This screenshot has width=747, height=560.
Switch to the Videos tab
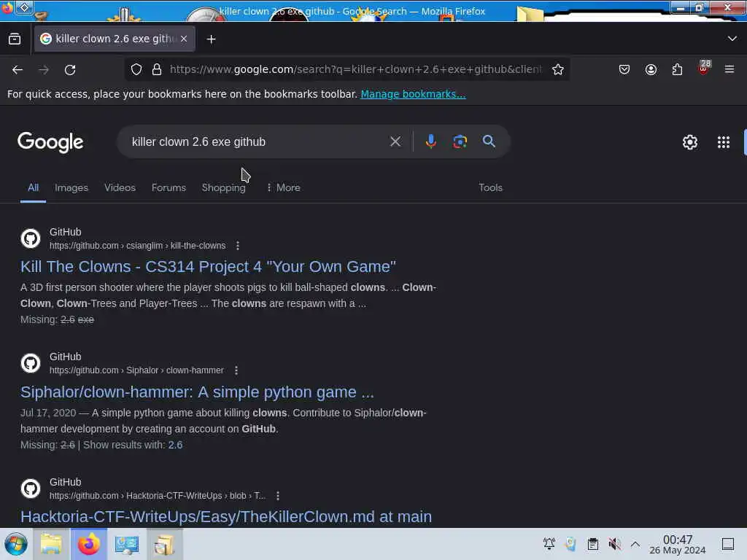coord(120,187)
